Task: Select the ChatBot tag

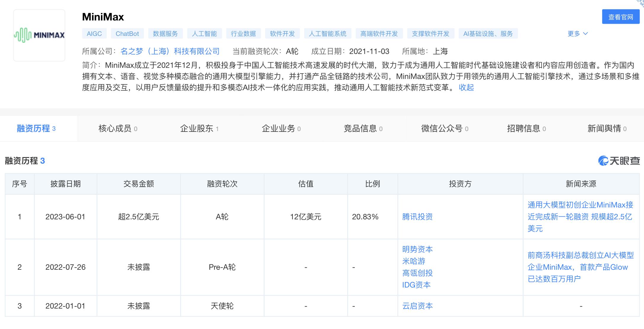Action: click(127, 33)
